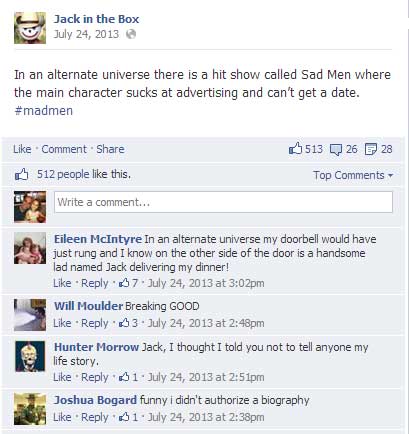Click Share under the post
Viewport: 409px width, 434px height.
click(110, 149)
